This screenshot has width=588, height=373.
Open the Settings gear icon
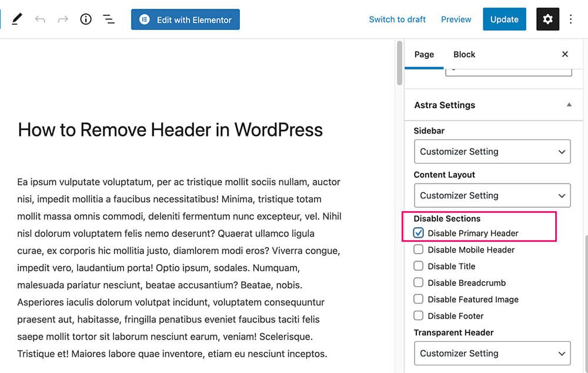pyautogui.click(x=547, y=19)
